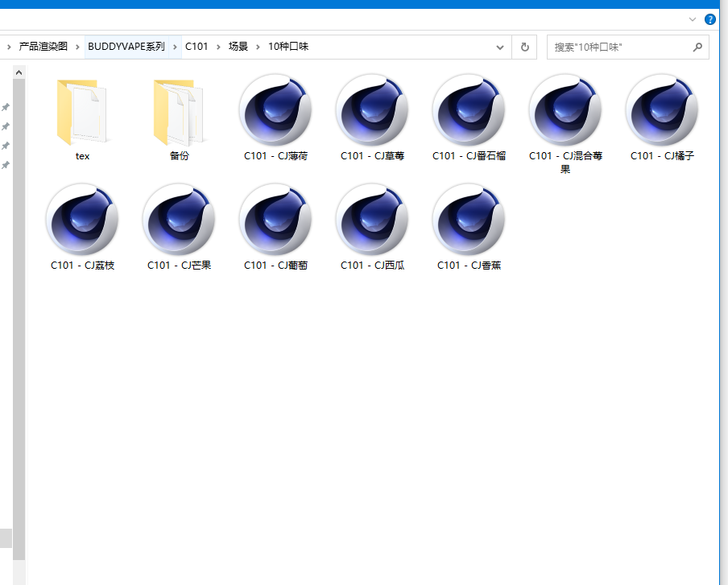Click the fourth pin icon in sidebar
Screen dimensions: 728x585
tap(6, 165)
